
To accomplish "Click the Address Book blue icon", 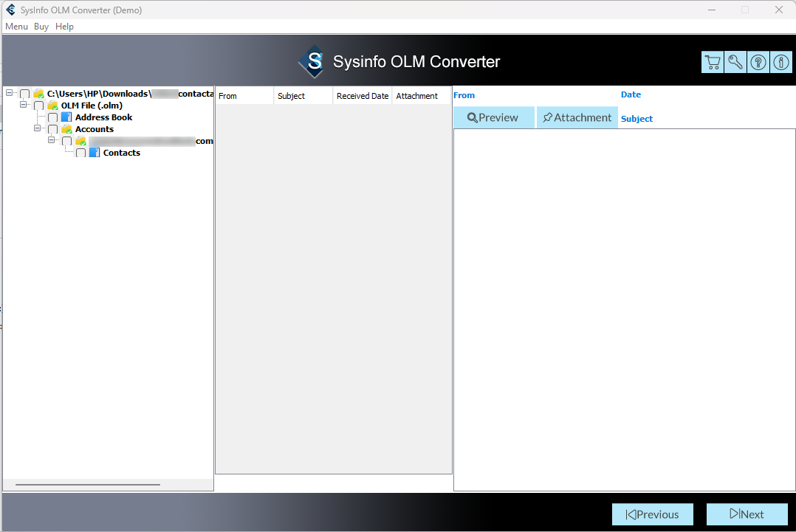I will (66, 117).
